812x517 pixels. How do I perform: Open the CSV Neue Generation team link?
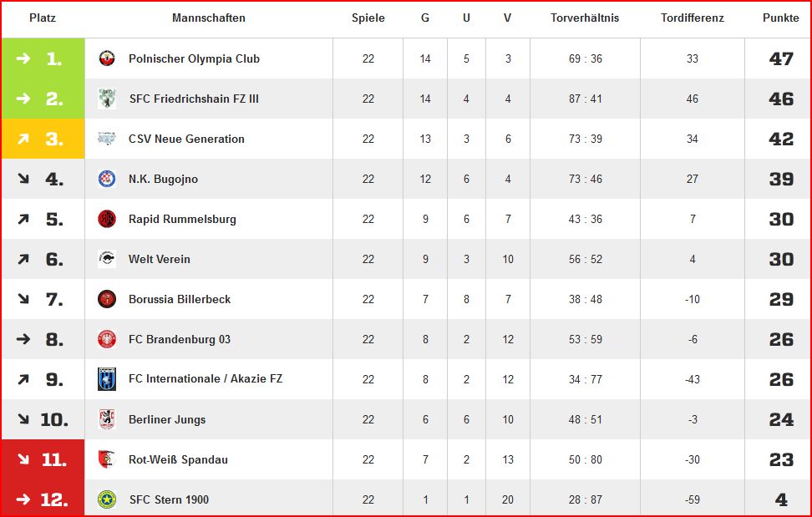186,139
